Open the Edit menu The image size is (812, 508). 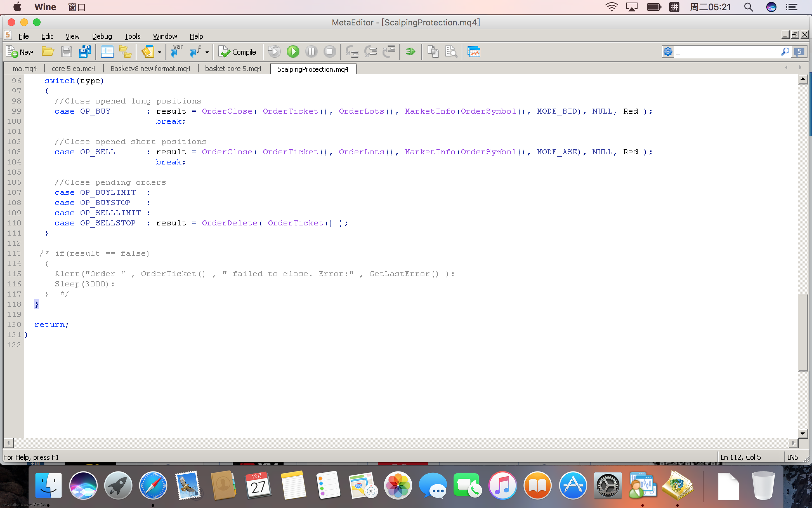(47, 36)
